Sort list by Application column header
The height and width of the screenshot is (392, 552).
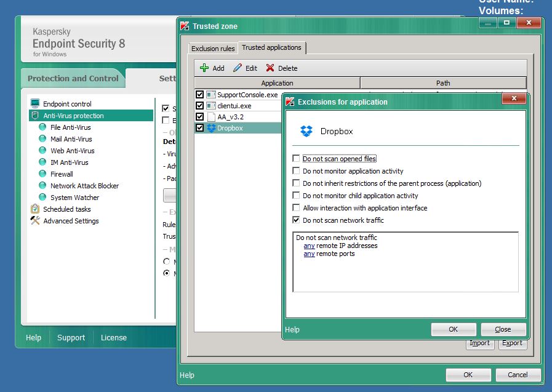click(x=277, y=83)
